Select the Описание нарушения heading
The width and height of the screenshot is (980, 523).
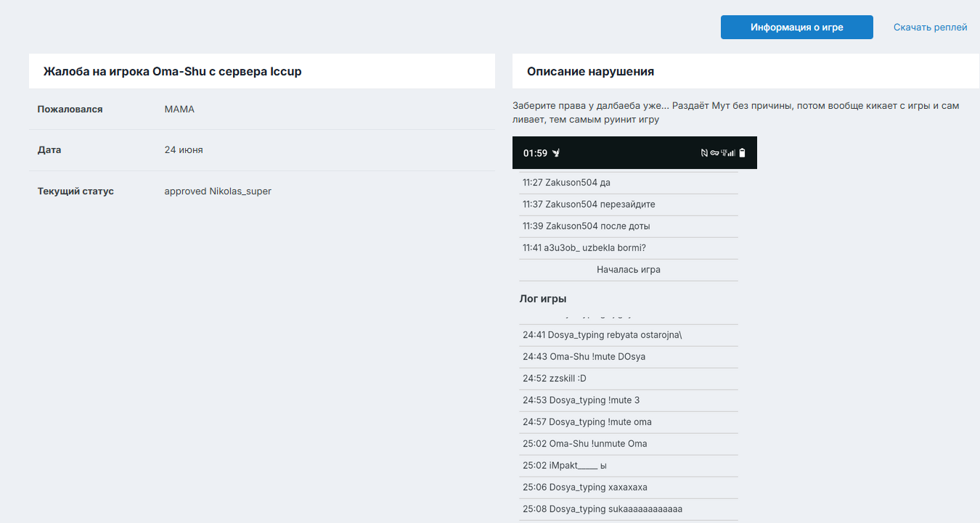click(590, 72)
